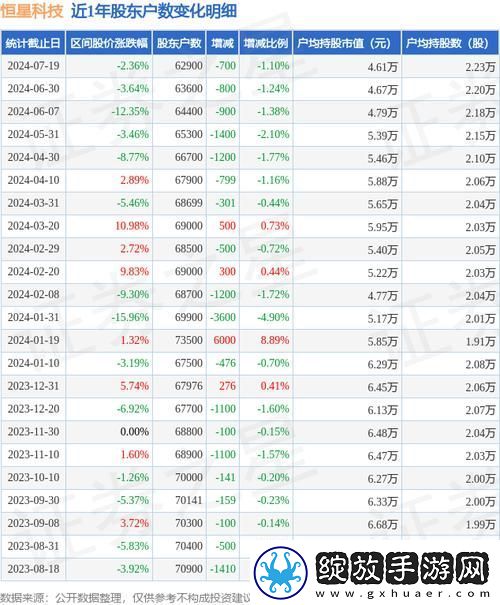
Task: Click the 恒星科技 stock name title
Action: pos(32,11)
